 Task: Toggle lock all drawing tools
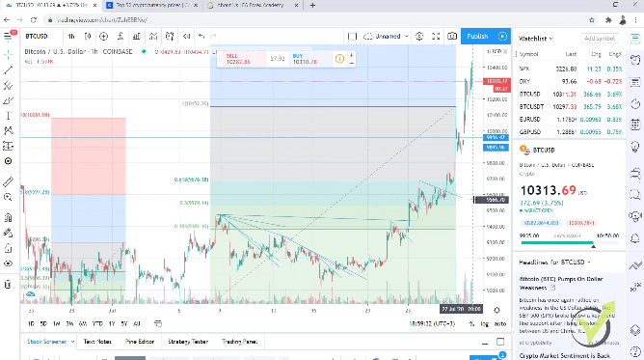pos(8,248)
